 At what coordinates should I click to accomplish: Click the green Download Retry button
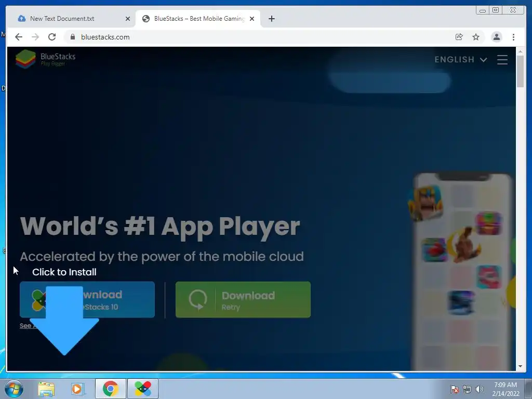[243, 300]
